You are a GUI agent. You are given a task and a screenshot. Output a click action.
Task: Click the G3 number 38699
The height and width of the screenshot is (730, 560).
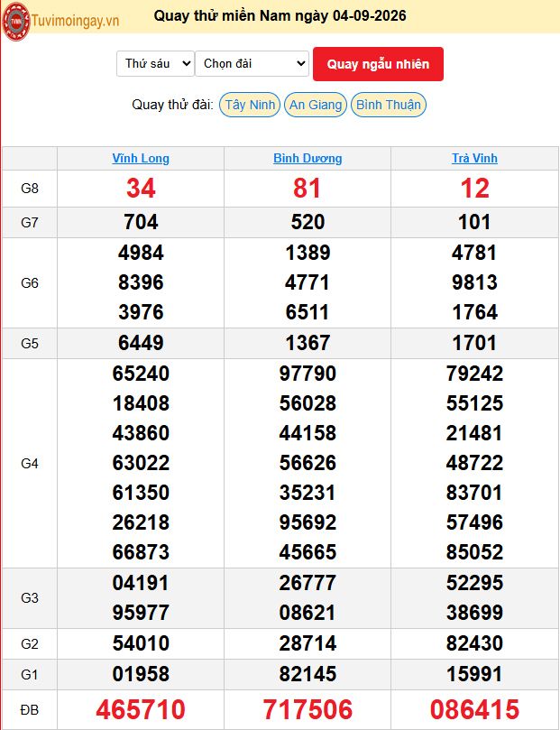point(474,613)
